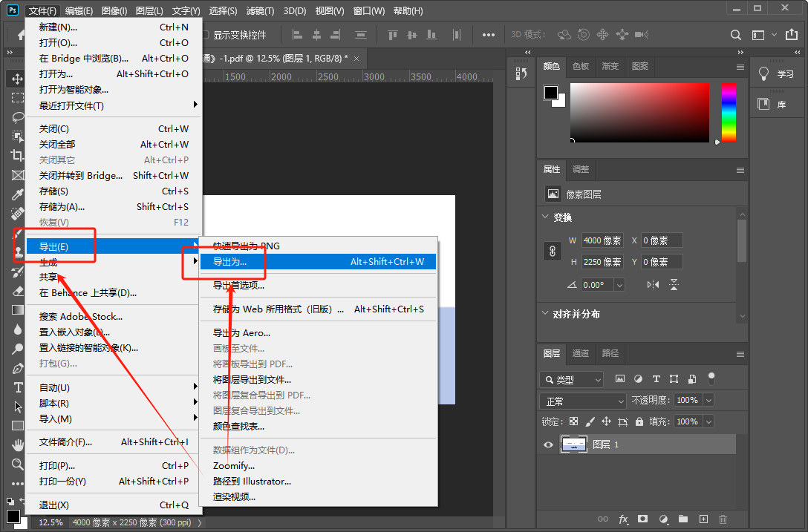
Task: Choose 将图层导出到文件... menu item
Action: point(318,380)
